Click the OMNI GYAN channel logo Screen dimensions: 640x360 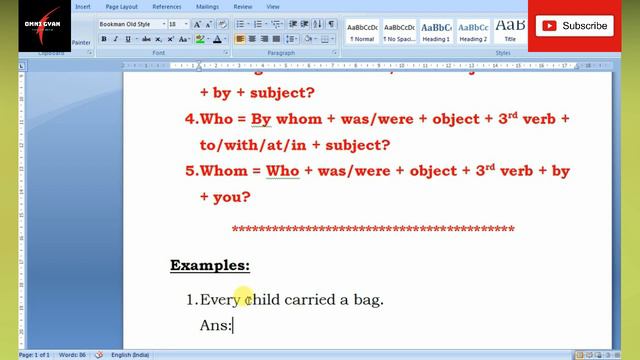(x=44, y=26)
